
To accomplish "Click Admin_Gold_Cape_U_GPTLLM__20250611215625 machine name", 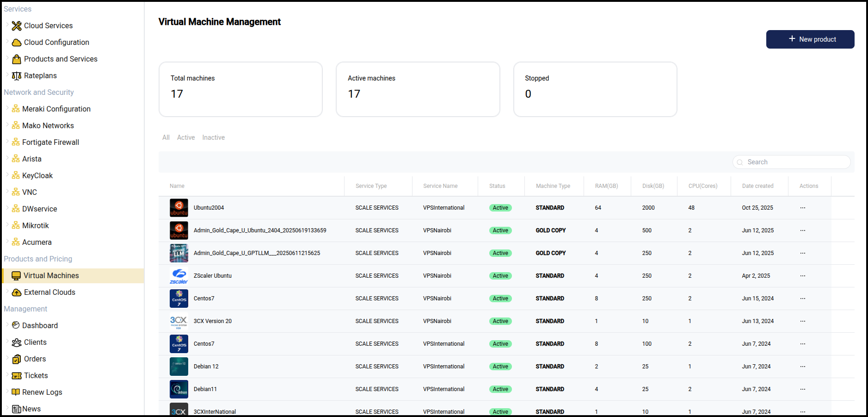I will click(257, 253).
